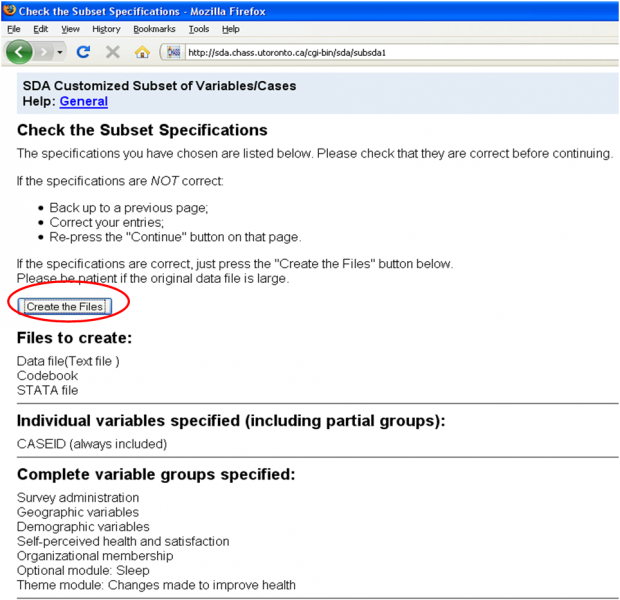620x600 pixels.
Task: Open the Bookmarks menu
Action: coord(155,29)
